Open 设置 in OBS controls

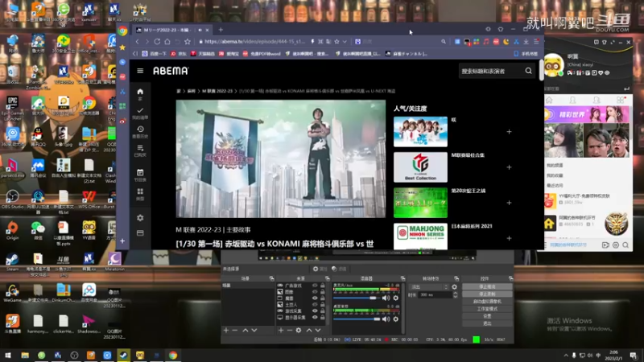[x=487, y=316]
